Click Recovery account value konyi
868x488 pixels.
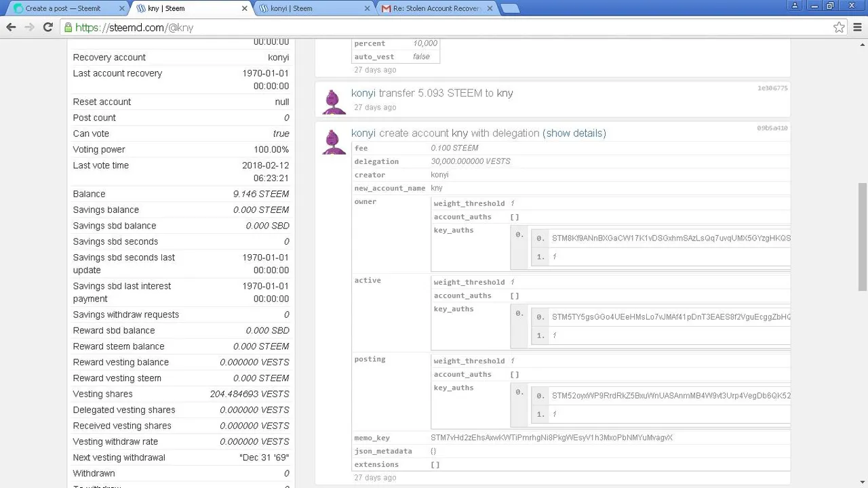click(278, 58)
